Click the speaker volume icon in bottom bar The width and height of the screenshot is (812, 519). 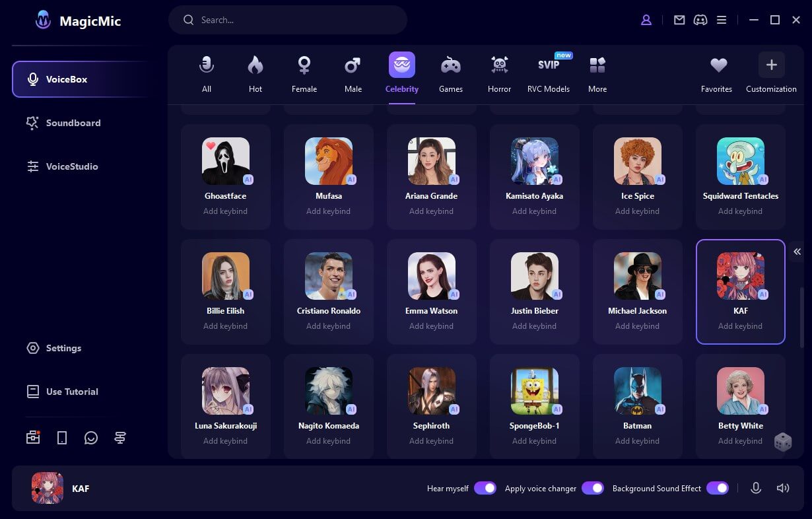784,489
